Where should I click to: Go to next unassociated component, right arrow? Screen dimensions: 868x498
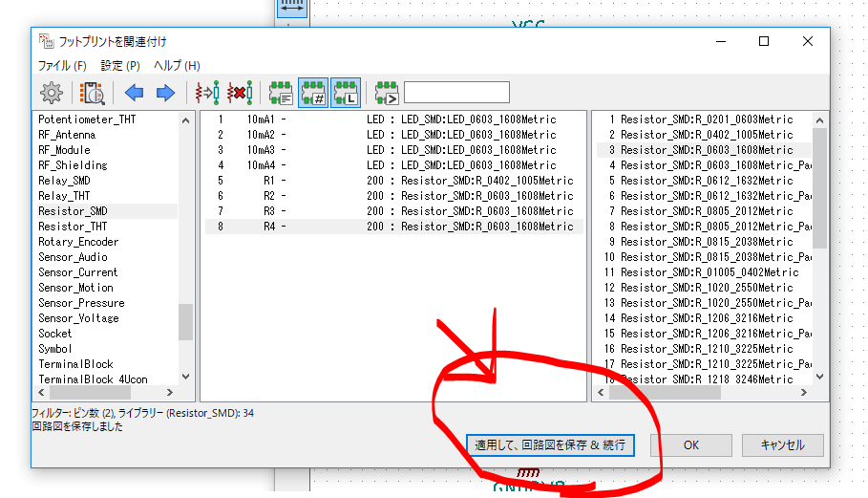pyautogui.click(x=165, y=93)
